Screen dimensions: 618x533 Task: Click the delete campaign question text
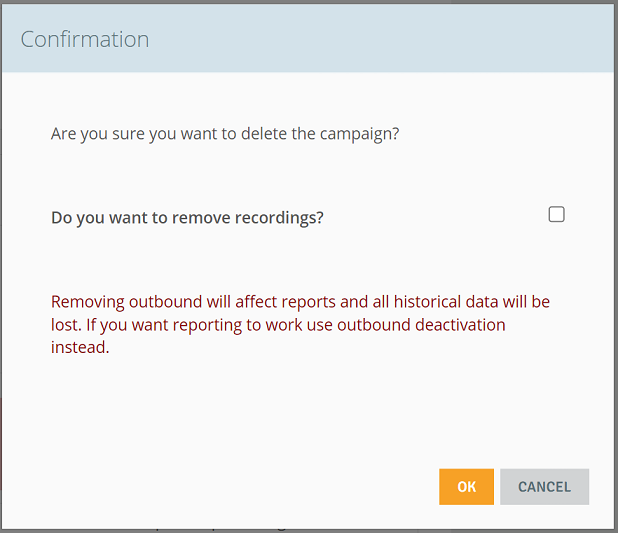[x=225, y=134]
